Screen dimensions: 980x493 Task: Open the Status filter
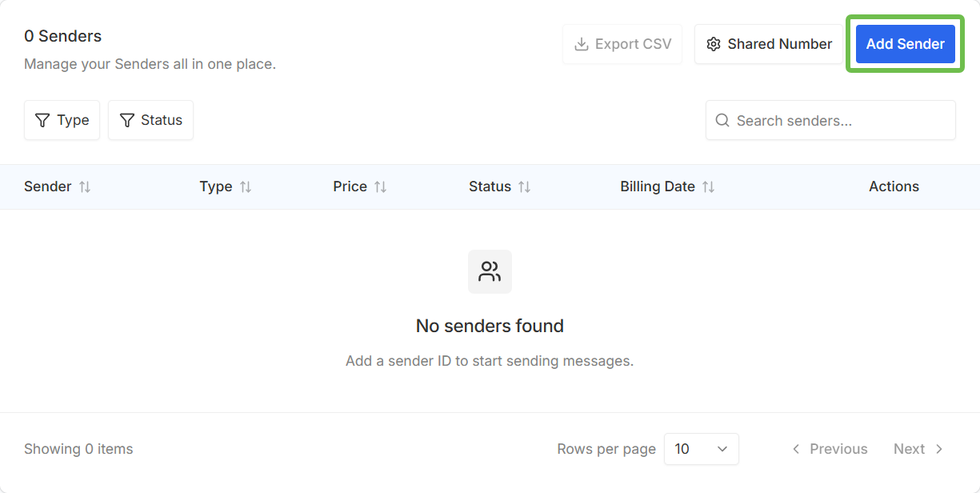click(150, 120)
